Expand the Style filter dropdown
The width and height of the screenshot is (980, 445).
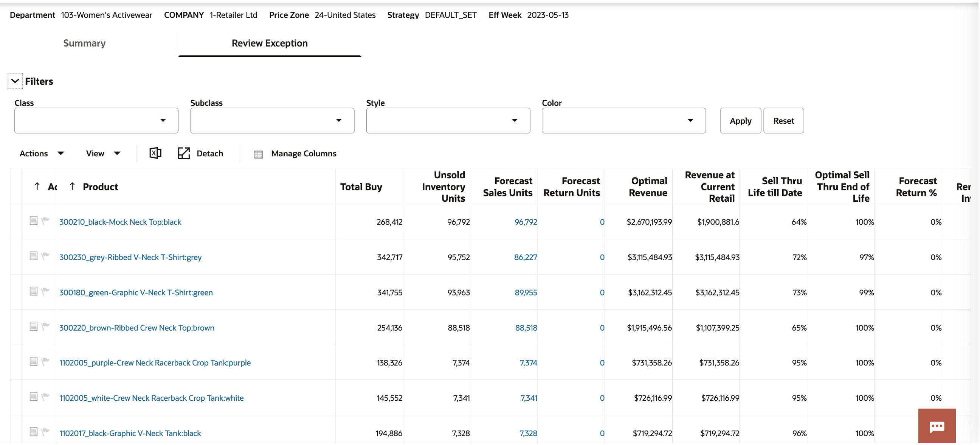tap(514, 121)
